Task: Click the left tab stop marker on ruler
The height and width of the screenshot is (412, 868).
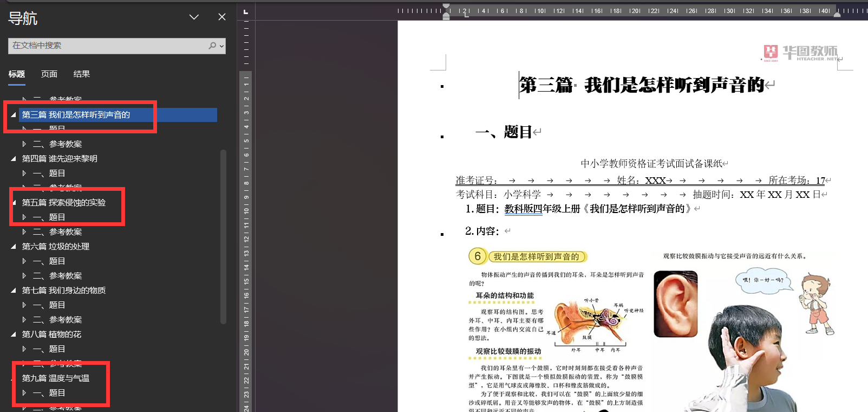Action: click(x=466, y=15)
